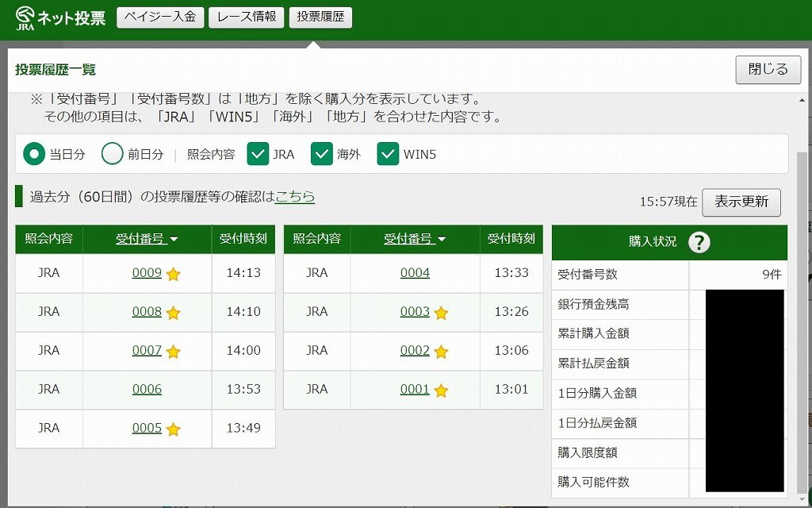812x508 pixels.
Task: Refresh display with 表示更新 button
Action: 741,202
